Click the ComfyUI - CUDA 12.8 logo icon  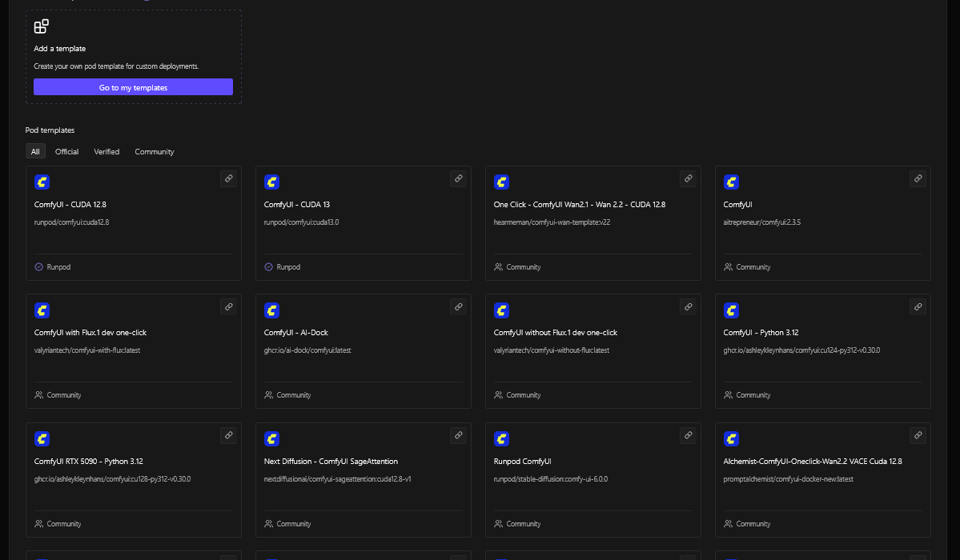coord(42,182)
